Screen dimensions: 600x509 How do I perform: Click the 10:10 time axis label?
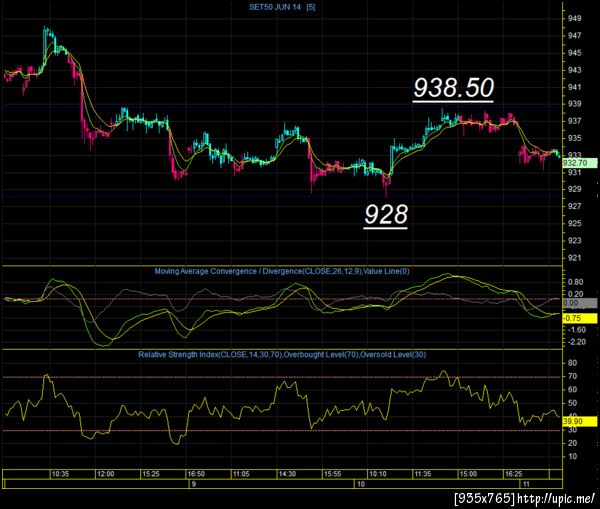pyautogui.click(x=378, y=474)
